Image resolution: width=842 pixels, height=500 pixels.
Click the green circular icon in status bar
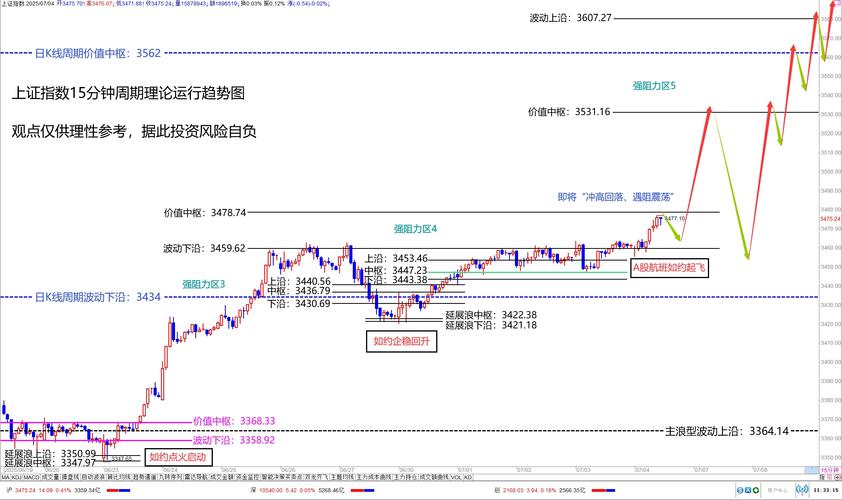tap(756, 491)
